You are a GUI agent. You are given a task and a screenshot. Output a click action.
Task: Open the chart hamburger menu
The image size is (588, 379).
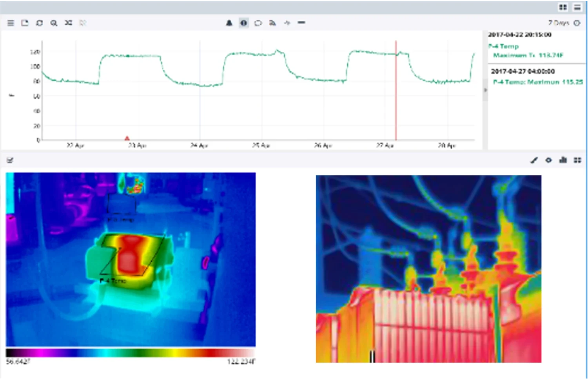[x=11, y=23]
